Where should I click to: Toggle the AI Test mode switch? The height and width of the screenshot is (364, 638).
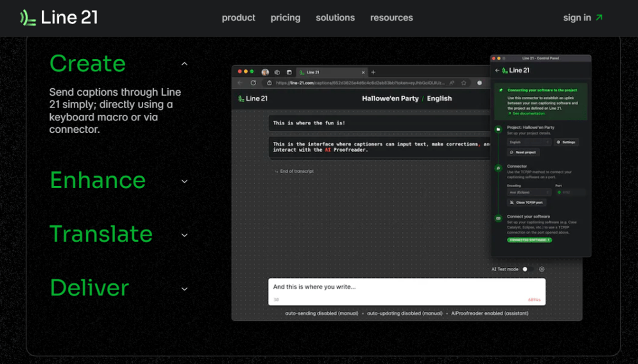pos(527,269)
